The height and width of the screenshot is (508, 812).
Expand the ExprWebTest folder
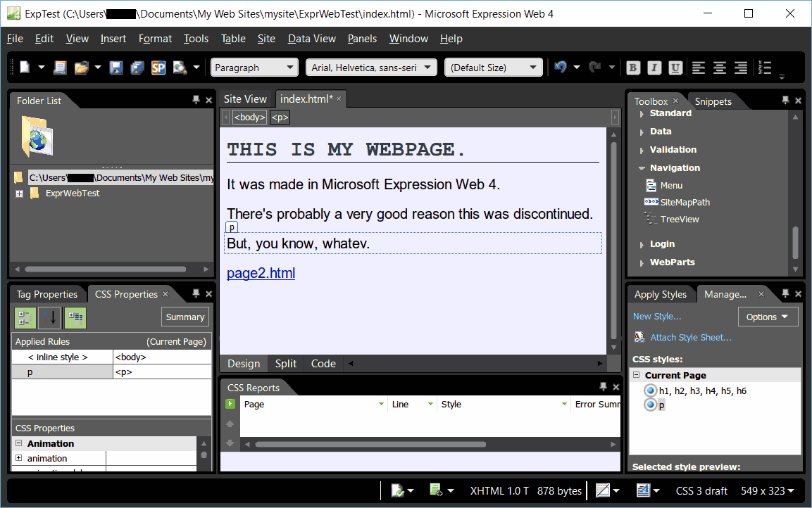(19, 194)
